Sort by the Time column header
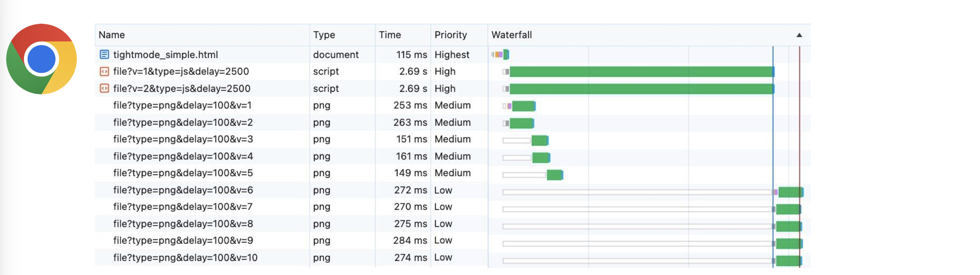This screenshot has height=275, width=980. [390, 35]
